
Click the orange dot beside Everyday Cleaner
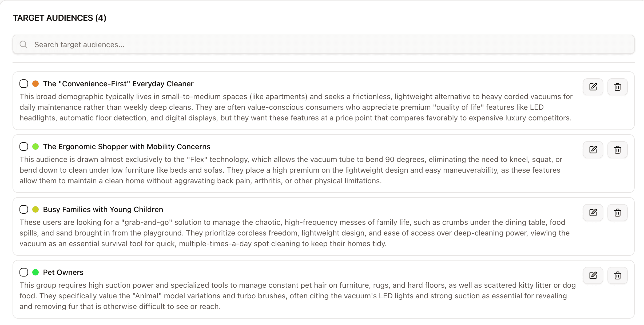point(35,84)
